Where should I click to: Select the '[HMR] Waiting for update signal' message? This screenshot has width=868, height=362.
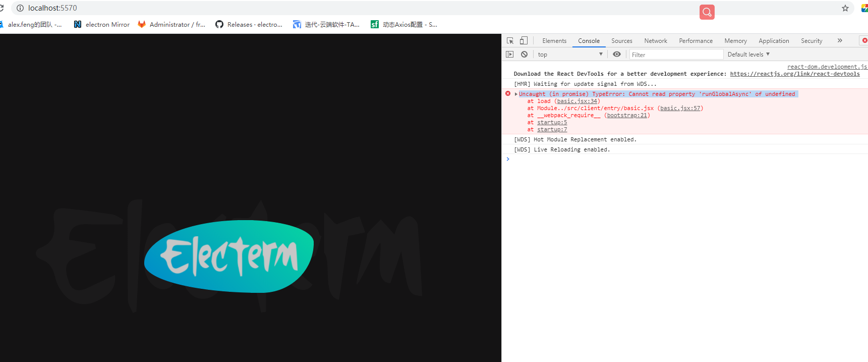click(585, 84)
